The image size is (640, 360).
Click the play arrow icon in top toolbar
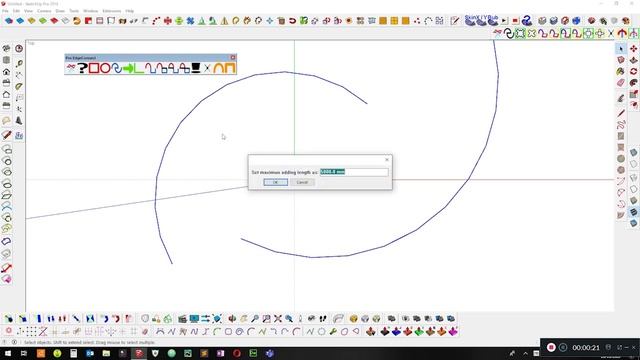(x=504, y=20)
